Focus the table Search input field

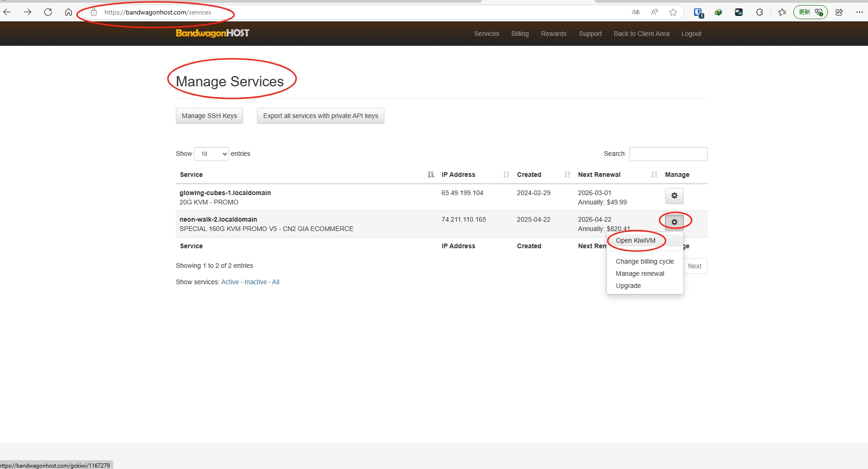coord(668,154)
